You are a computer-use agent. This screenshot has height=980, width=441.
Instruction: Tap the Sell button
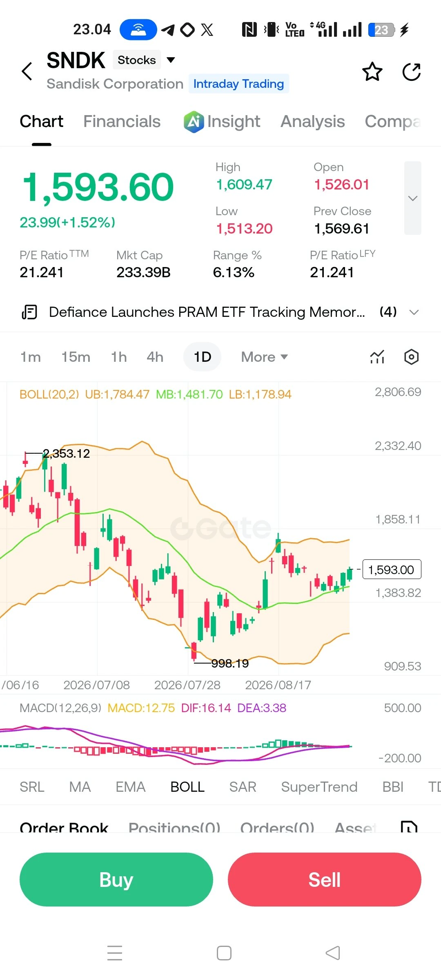[325, 880]
